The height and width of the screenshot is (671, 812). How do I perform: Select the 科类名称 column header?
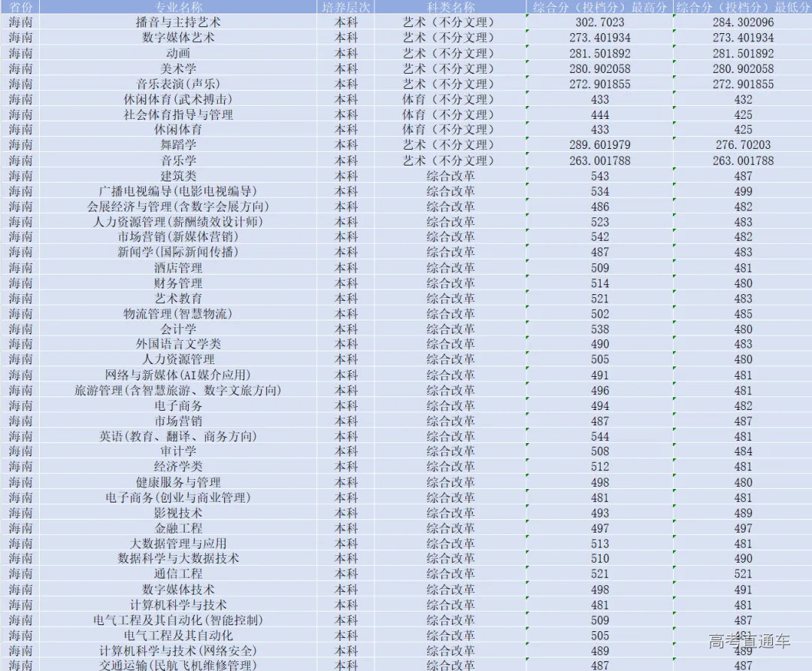click(450, 7)
